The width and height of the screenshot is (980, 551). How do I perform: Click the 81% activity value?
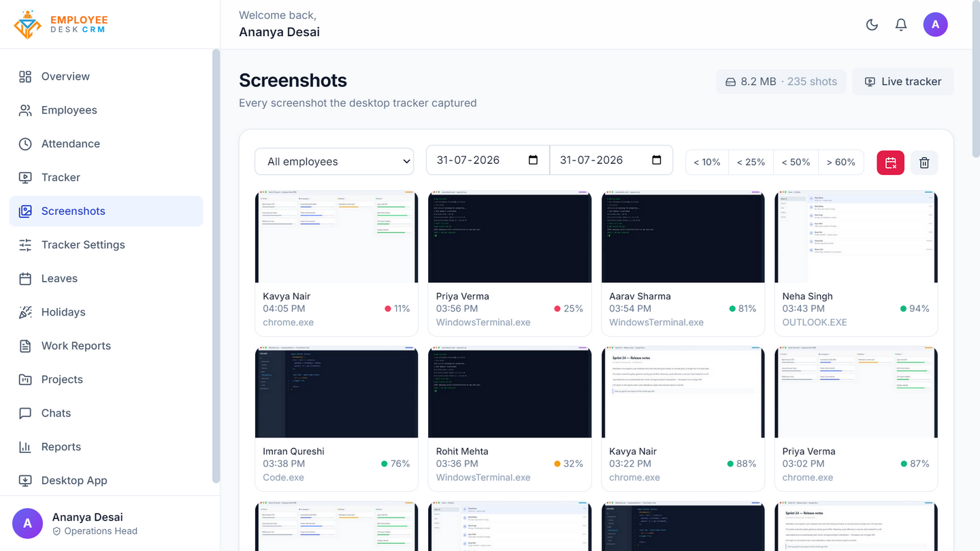[747, 308]
